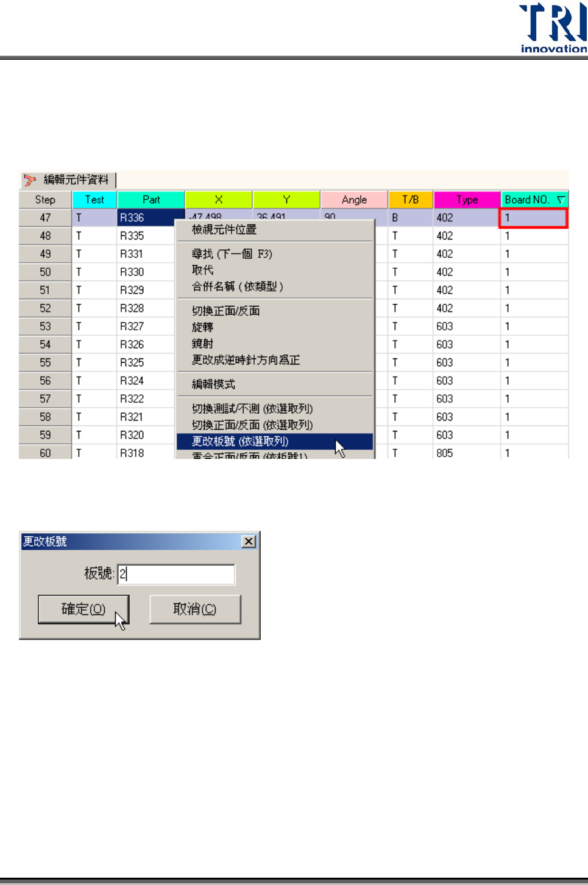Click row header for step 50

45,272
